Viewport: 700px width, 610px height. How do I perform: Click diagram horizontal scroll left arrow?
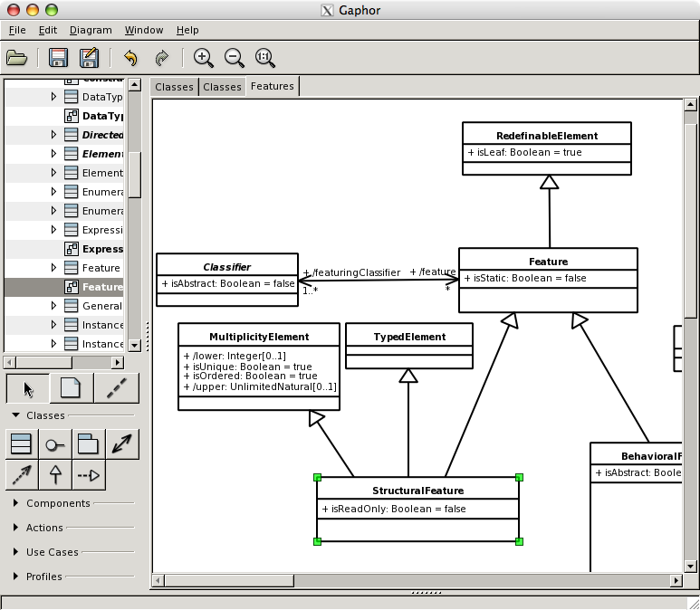[158, 580]
